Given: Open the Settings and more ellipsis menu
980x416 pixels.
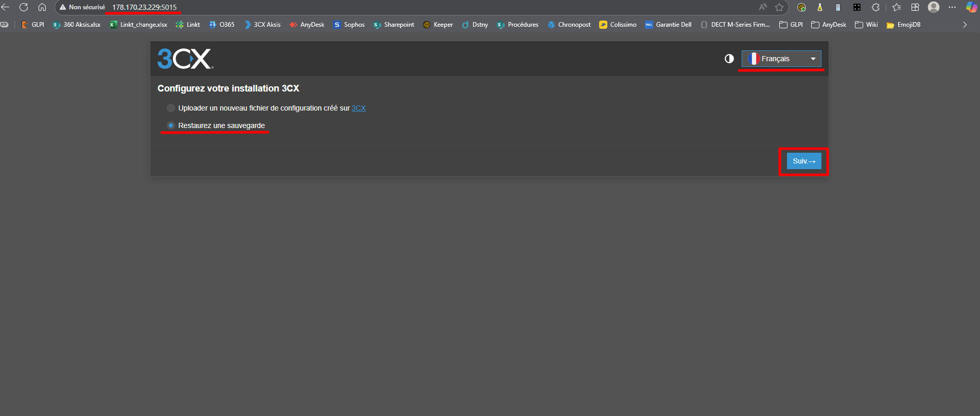Looking at the screenshot, I should pos(952,7).
